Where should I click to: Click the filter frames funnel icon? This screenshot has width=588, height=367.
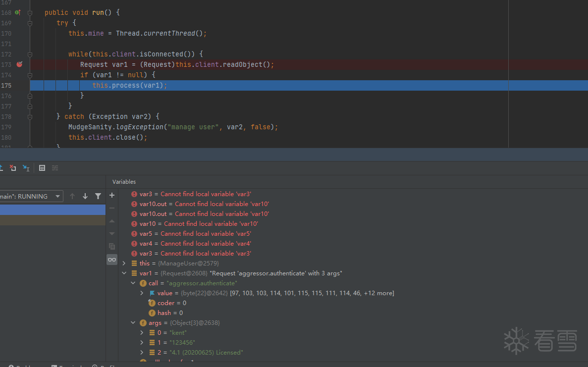click(98, 196)
